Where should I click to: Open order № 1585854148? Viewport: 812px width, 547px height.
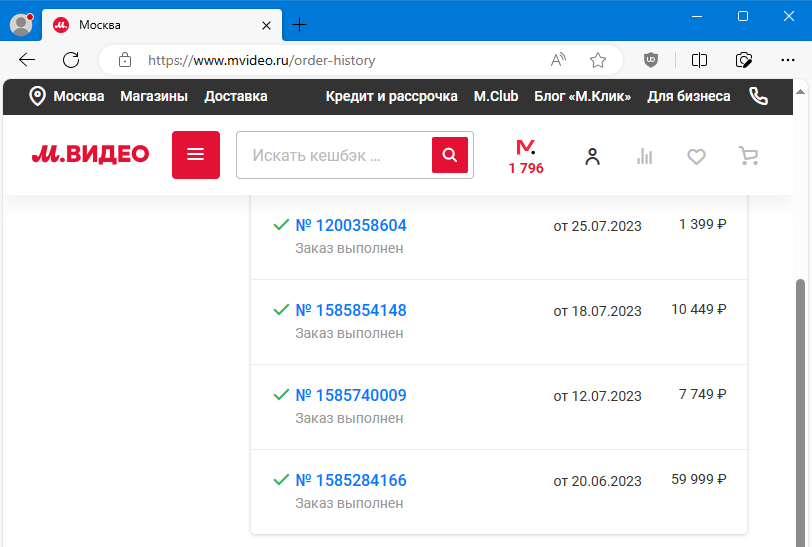[351, 310]
